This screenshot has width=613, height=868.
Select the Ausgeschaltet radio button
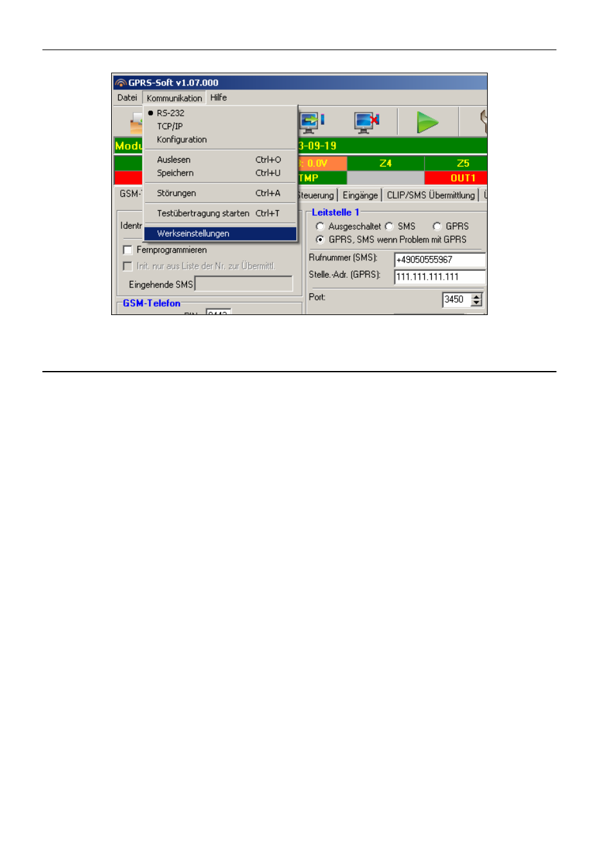click(320, 226)
